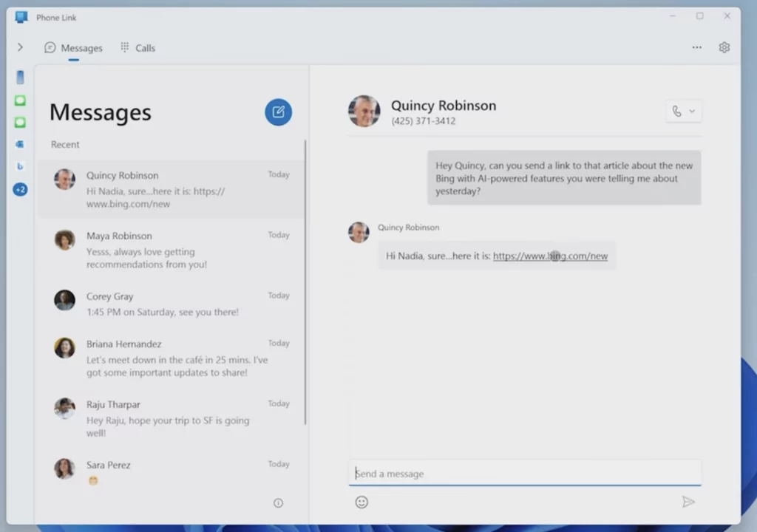Click the message list scrollbar
This screenshot has width=757, height=532.
tap(305, 281)
